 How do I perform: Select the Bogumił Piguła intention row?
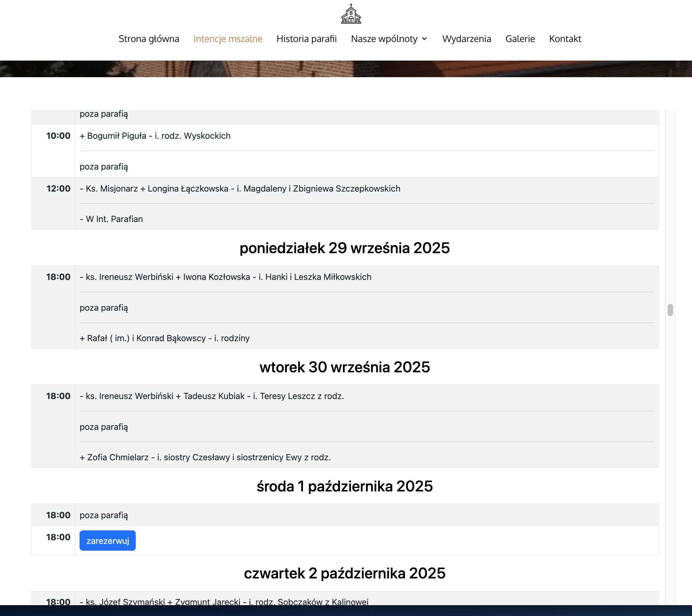[155, 136]
